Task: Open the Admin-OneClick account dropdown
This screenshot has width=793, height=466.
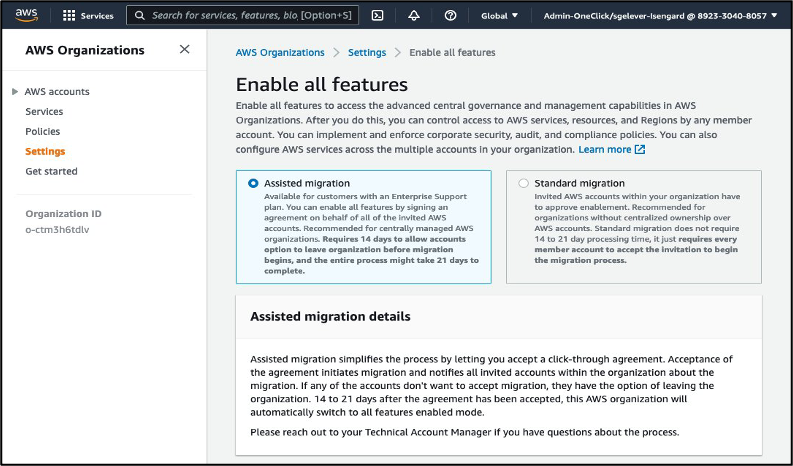Action: pos(660,16)
